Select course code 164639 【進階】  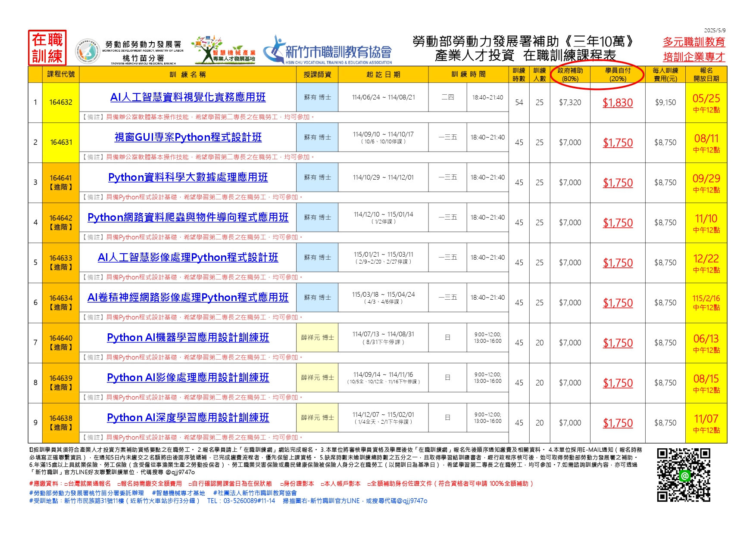point(61,383)
